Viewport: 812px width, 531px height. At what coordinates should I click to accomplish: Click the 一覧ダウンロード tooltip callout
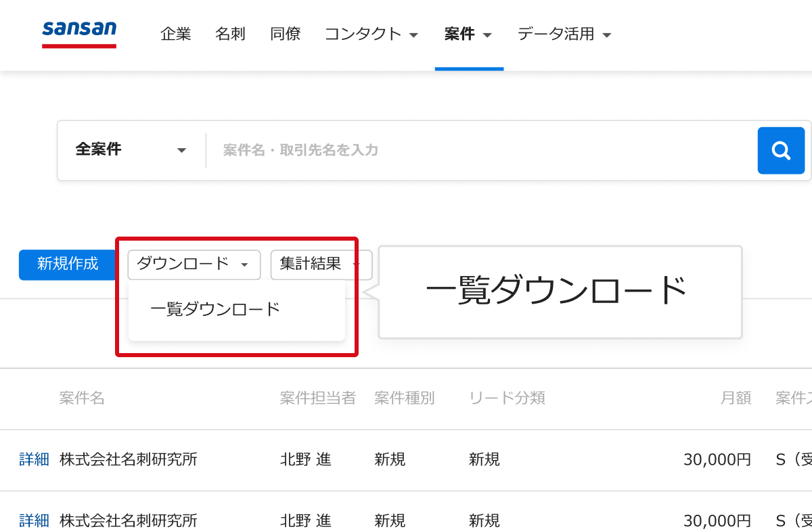point(559,291)
